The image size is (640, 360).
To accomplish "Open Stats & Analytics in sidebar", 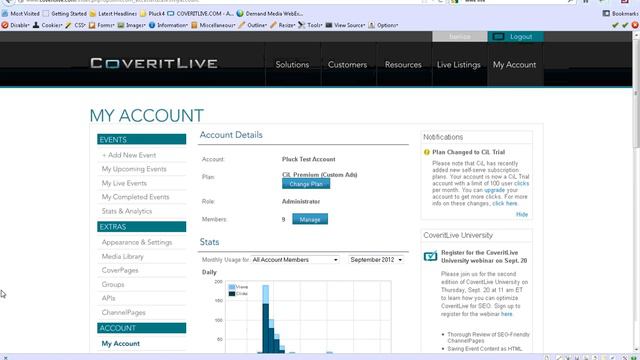I will click(x=127, y=211).
